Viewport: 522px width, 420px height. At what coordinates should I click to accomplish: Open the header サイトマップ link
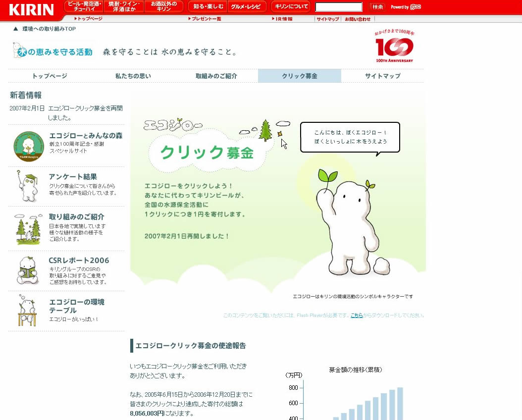point(327,19)
